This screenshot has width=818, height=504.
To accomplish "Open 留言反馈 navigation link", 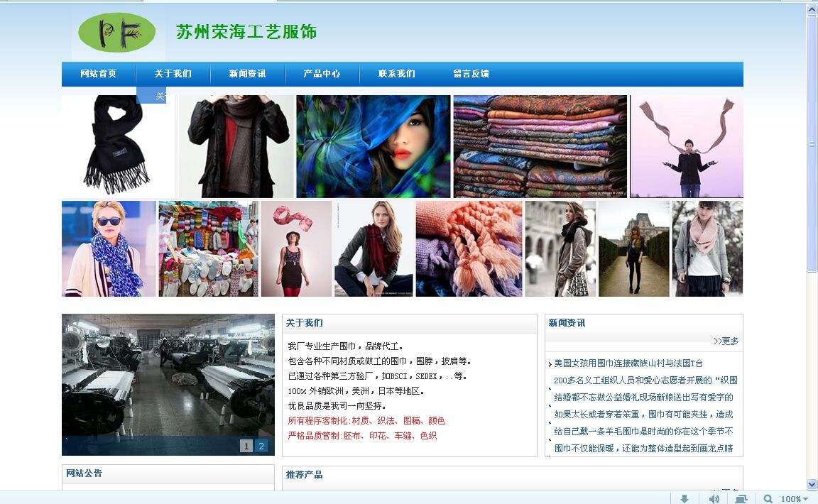I will coord(471,74).
